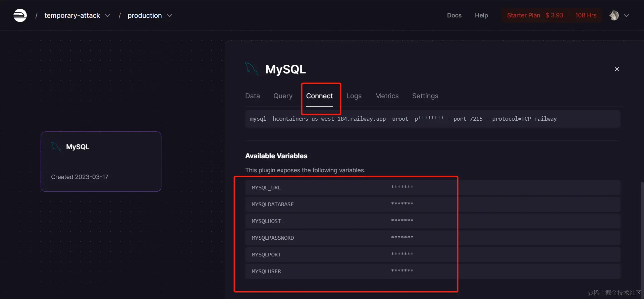644x299 pixels.
Task: Reveal the masked MYSQL_URL value
Action: pos(402,187)
